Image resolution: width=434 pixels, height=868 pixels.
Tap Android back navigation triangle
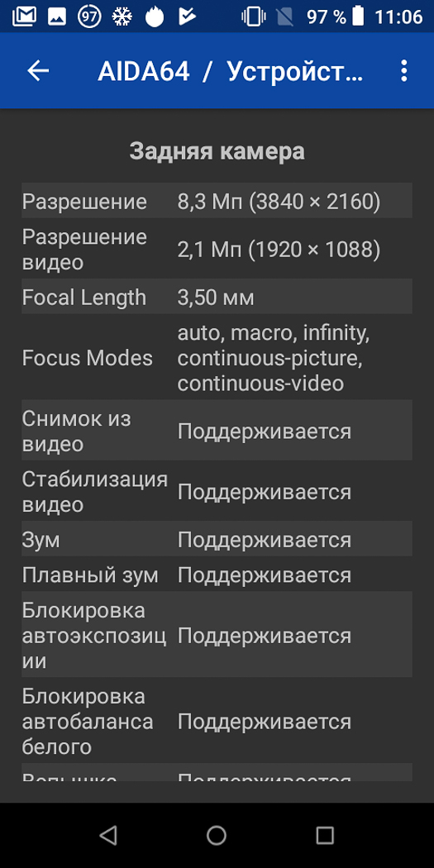pyautogui.click(x=108, y=835)
